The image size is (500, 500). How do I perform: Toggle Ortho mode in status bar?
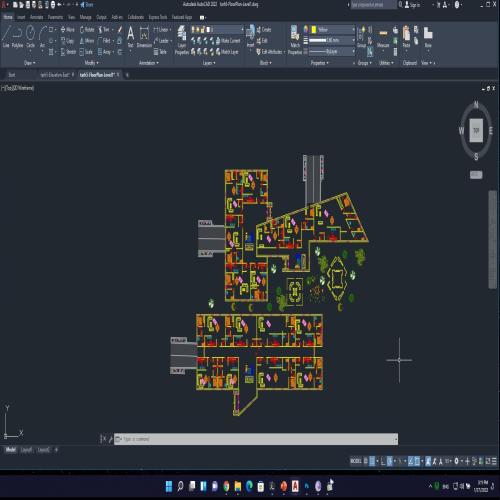[383, 461]
